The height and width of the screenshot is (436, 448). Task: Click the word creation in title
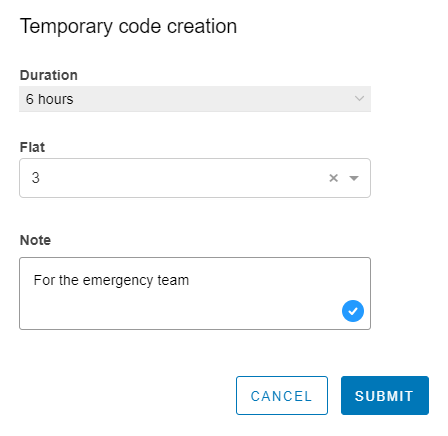pyautogui.click(x=202, y=26)
